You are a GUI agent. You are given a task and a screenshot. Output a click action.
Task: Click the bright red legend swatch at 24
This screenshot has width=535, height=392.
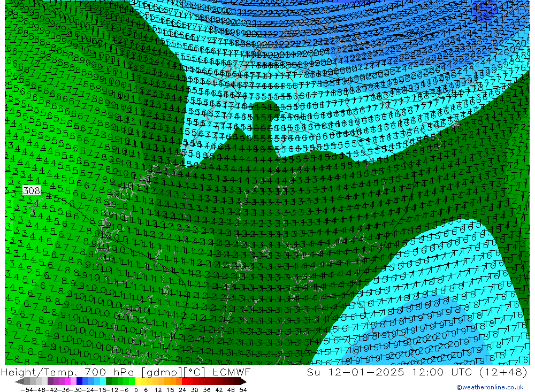point(185,381)
